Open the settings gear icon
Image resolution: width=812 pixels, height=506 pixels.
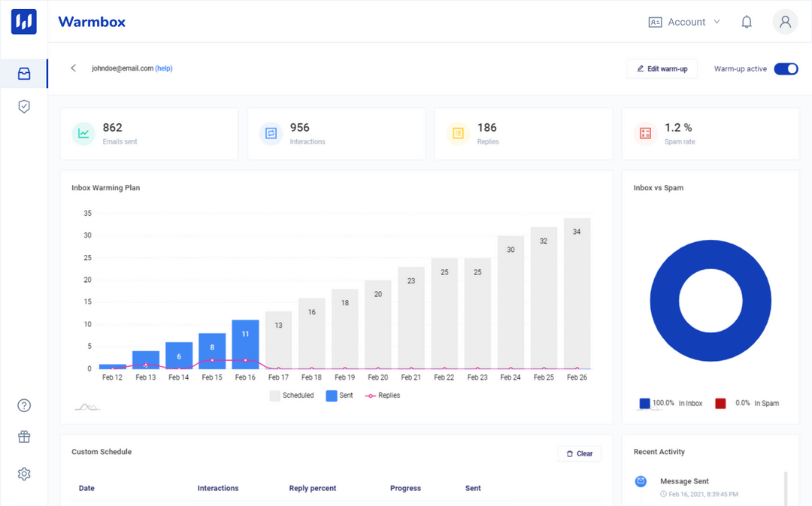pos(23,474)
